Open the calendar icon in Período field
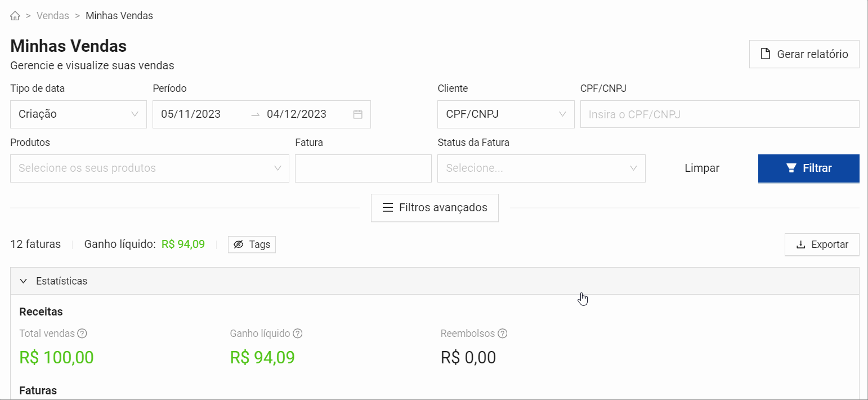The image size is (868, 400). [357, 114]
